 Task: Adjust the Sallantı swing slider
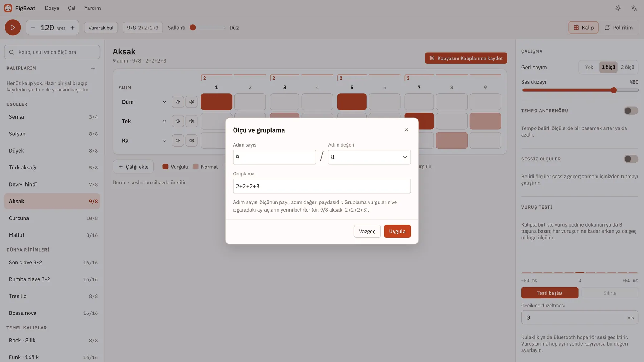208,28
